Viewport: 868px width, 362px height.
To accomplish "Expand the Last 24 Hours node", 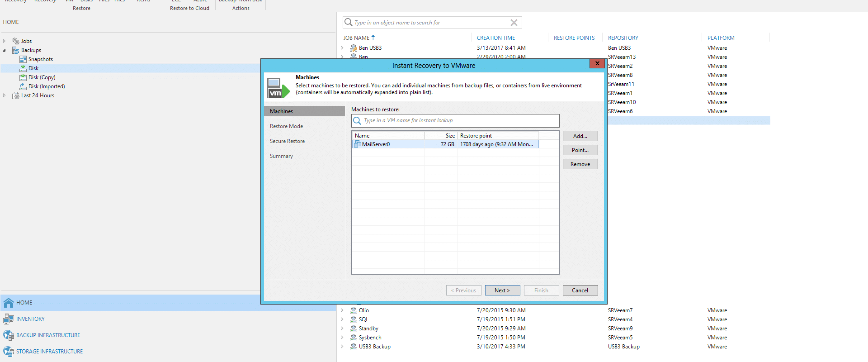I will click(x=5, y=95).
